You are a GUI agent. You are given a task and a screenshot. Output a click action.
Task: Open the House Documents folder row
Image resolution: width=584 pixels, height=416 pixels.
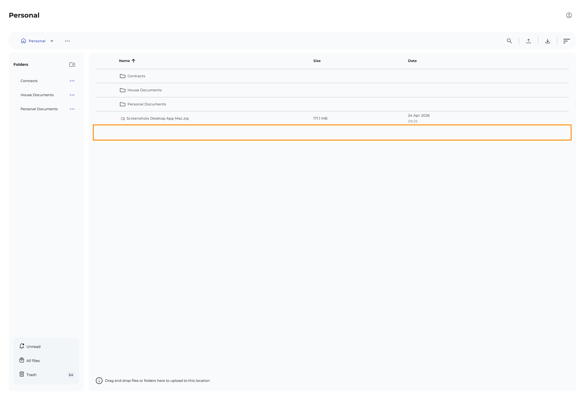(332, 90)
